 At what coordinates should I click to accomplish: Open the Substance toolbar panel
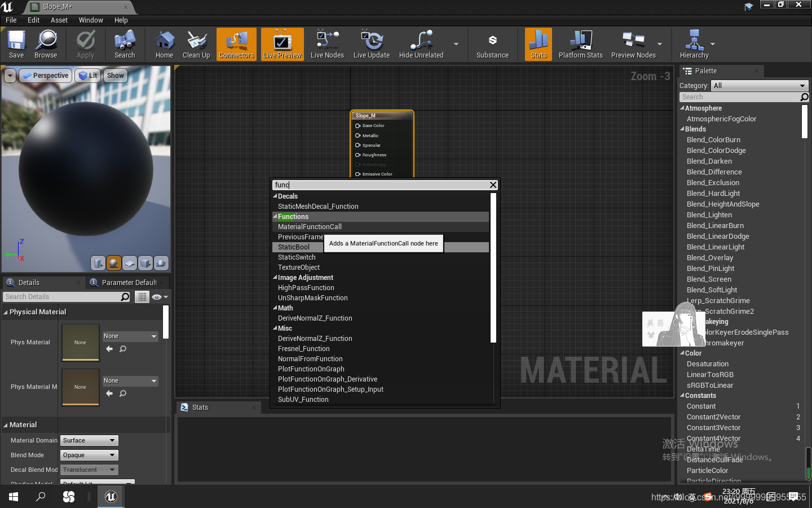tap(492, 44)
